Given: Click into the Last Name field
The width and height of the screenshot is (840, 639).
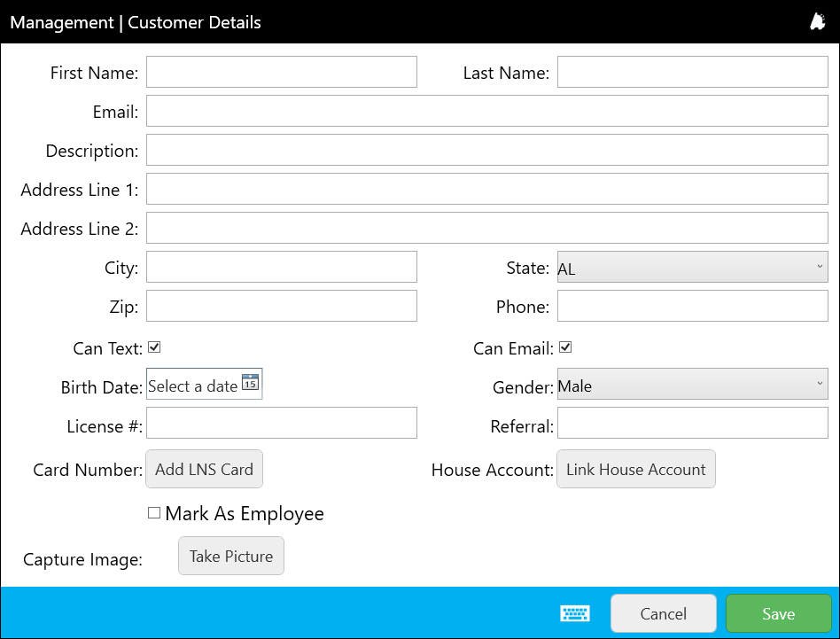Looking at the screenshot, I should [x=692, y=73].
